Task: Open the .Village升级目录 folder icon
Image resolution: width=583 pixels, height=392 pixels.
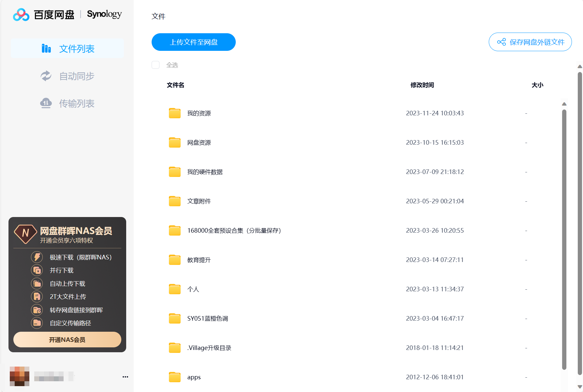Action: (175, 348)
